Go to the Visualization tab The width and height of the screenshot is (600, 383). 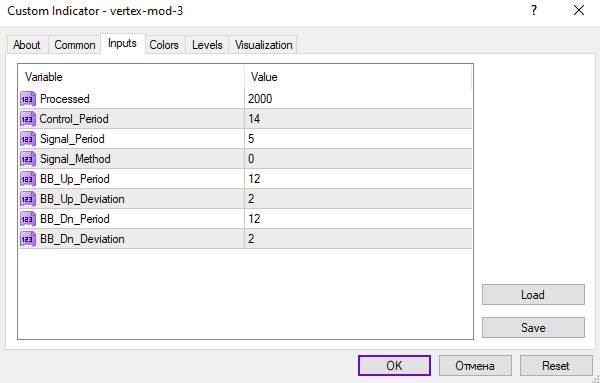(263, 45)
